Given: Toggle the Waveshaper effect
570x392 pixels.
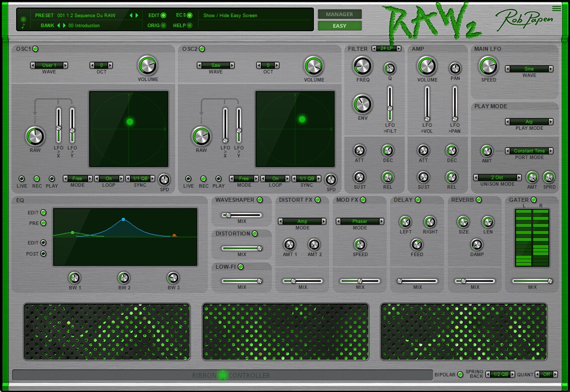Looking at the screenshot, I should point(259,200).
